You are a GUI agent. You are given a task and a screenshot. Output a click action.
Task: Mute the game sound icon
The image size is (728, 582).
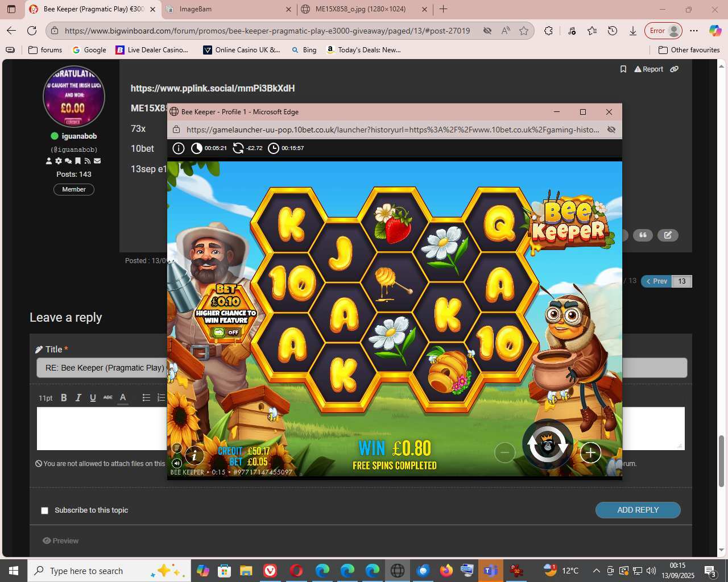pyautogui.click(x=177, y=463)
